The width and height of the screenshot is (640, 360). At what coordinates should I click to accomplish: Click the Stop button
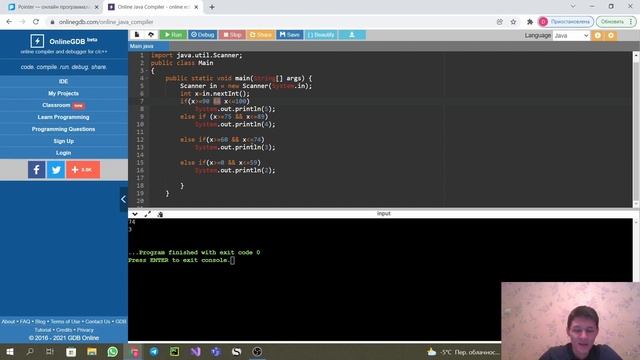pyautogui.click(x=232, y=35)
